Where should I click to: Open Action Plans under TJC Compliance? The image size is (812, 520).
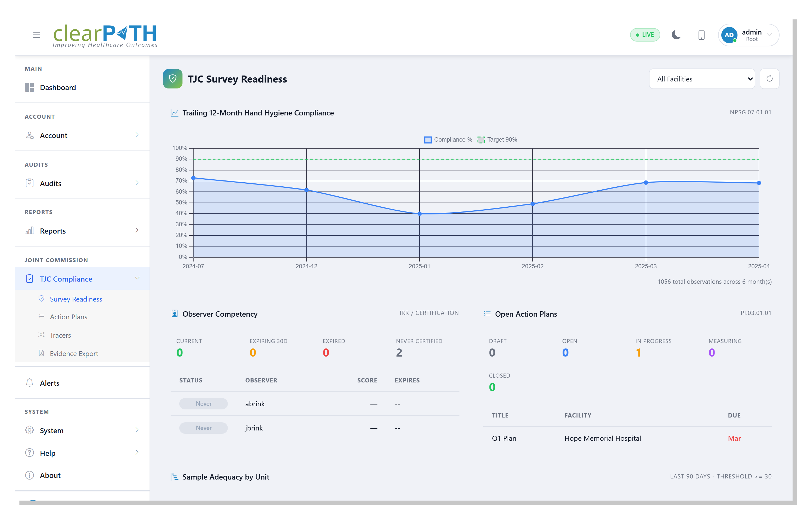(68, 317)
